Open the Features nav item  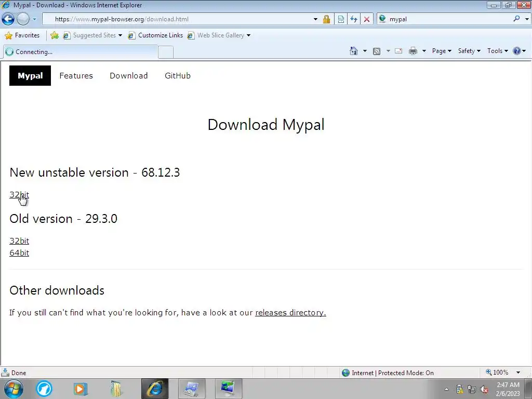(76, 76)
